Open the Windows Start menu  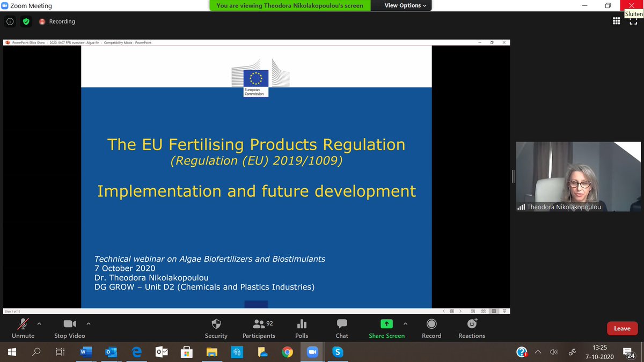[12, 352]
